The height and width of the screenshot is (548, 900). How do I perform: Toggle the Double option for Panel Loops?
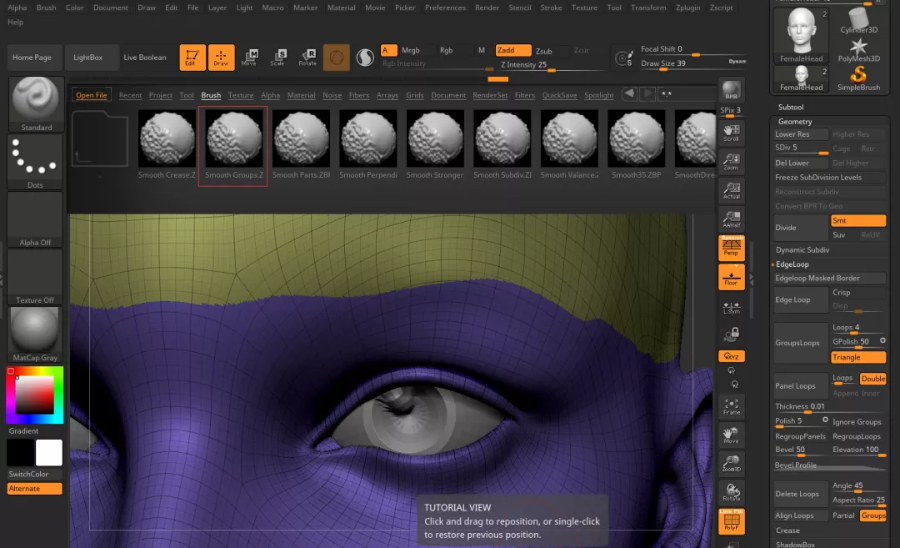[872, 379]
